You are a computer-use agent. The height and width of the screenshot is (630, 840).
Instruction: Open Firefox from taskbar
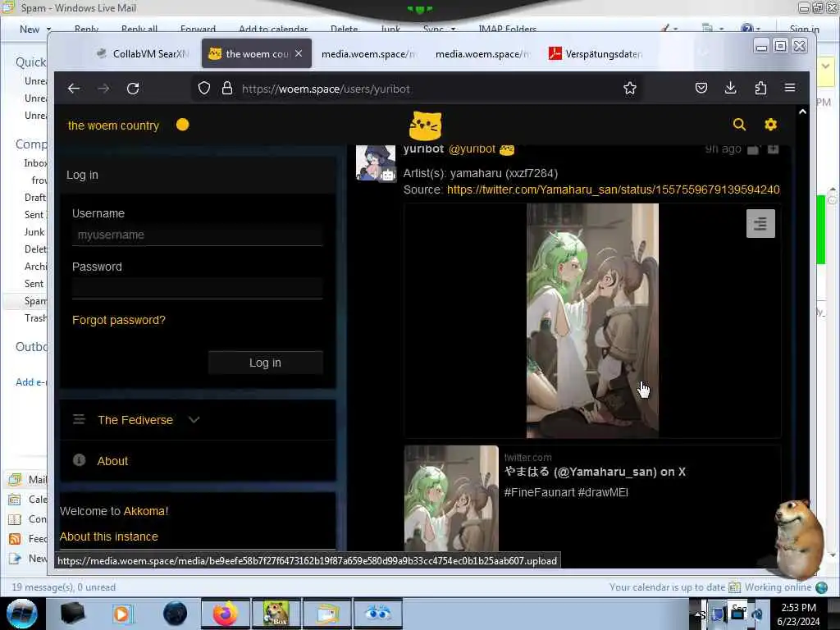(x=225, y=614)
